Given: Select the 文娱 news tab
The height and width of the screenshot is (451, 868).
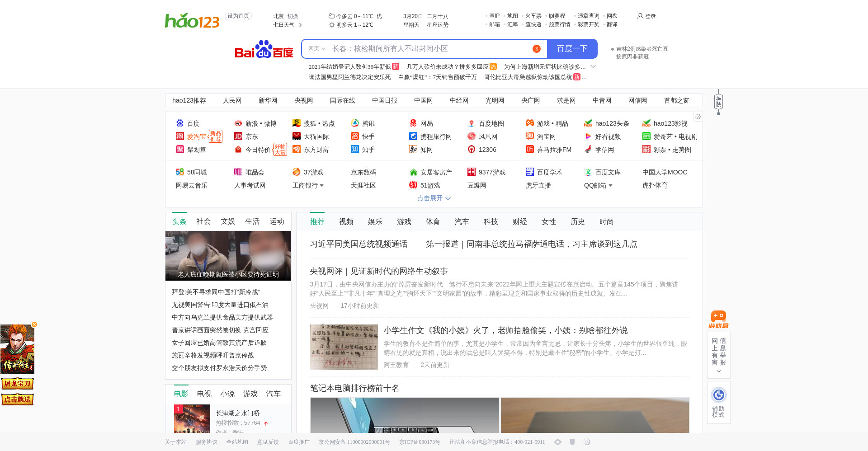Looking at the screenshot, I should [x=228, y=221].
